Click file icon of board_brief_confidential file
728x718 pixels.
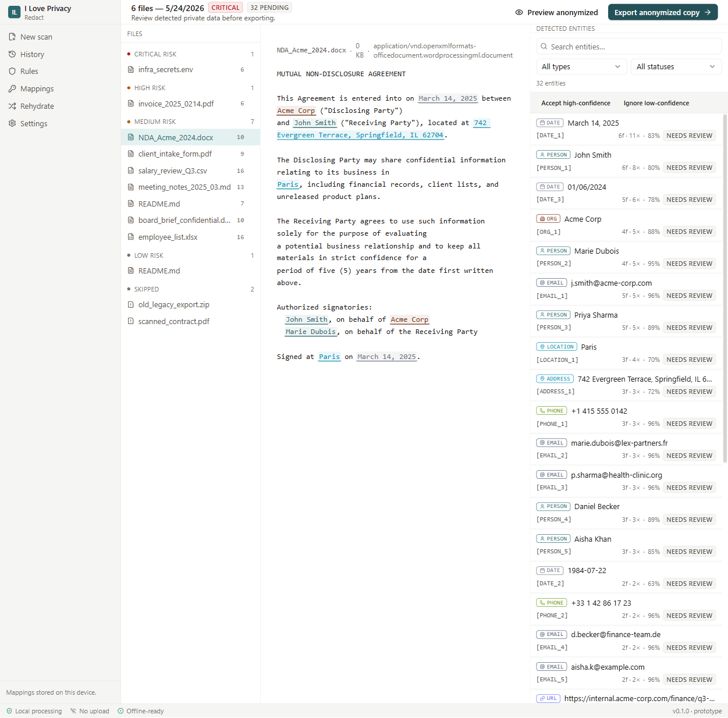tap(131, 220)
